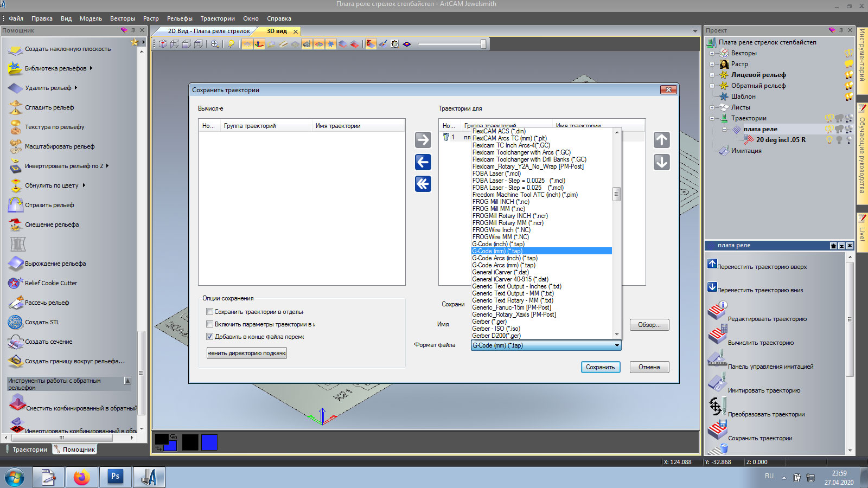
Task: Expand the Листы tree node
Action: (712, 107)
